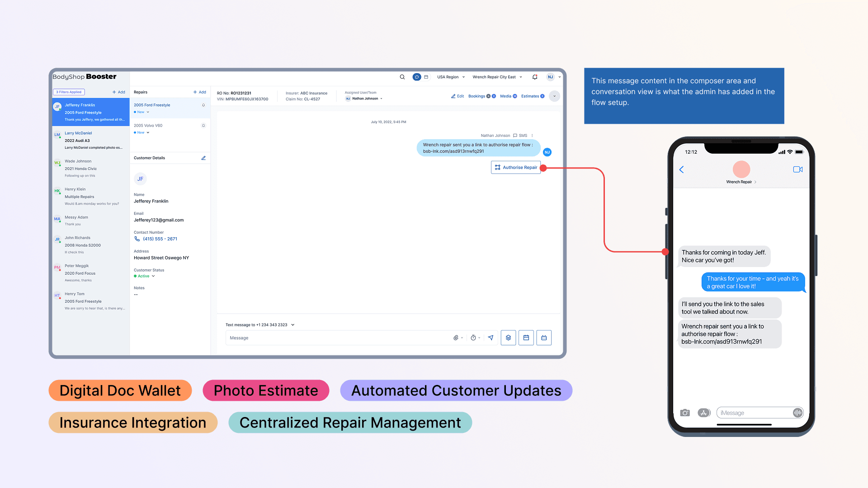Image resolution: width=868 pixels, height=488 pixels.
Task: Expand the round chevron button beside Estimates
Action: coord(554,96)
